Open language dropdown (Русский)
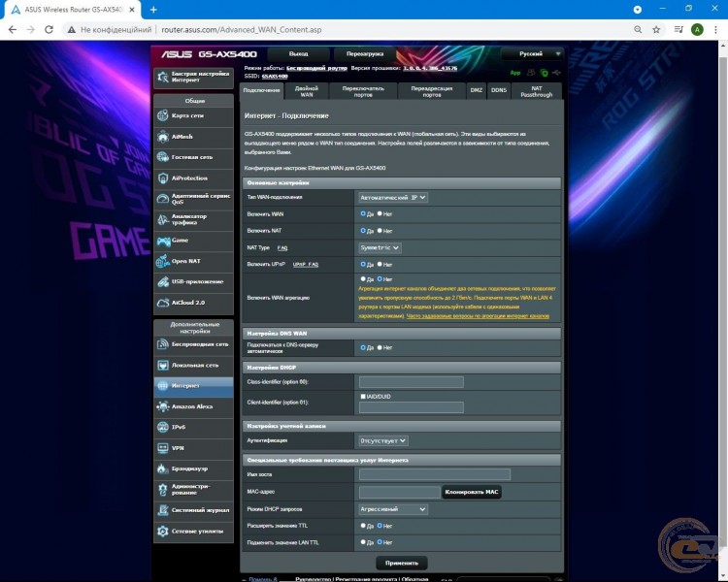The image size is (728, 582). (532, 54)
